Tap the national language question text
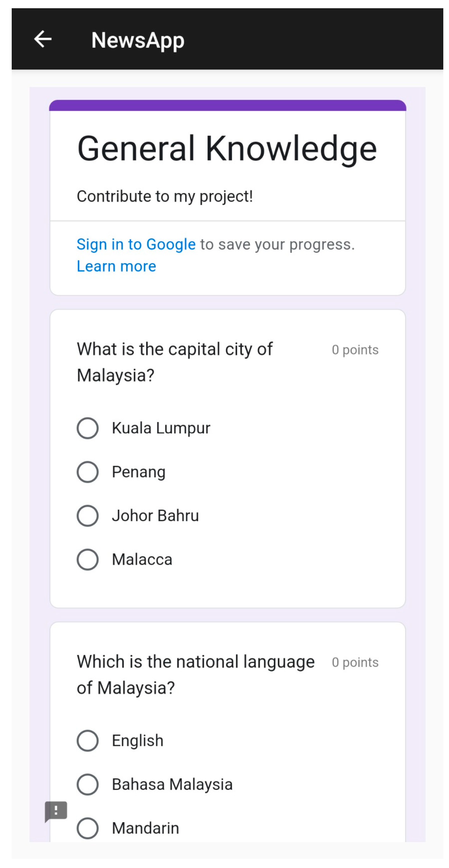This screenshot has width=449, height=868. point(195,675)
